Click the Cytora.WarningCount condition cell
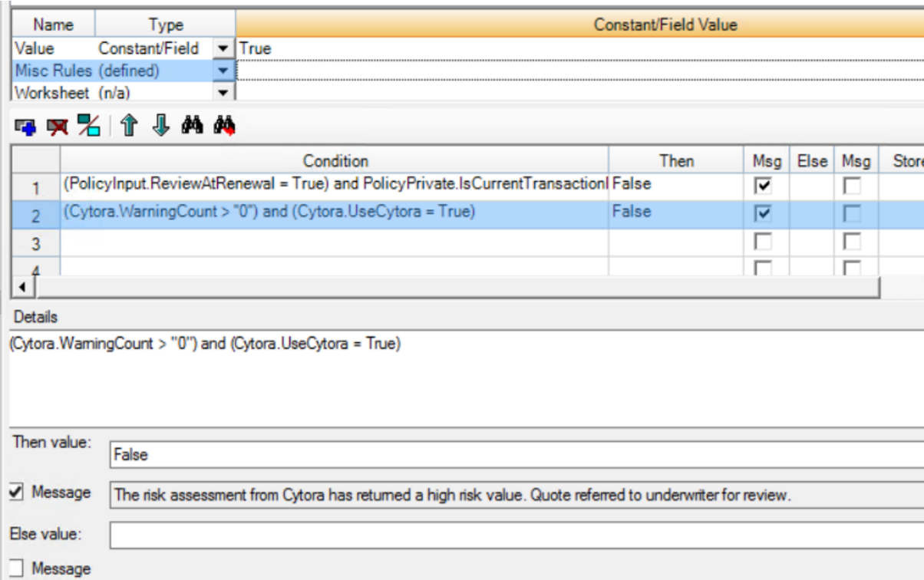This screenshot has height=580, width=924. [x=335, y=215]
